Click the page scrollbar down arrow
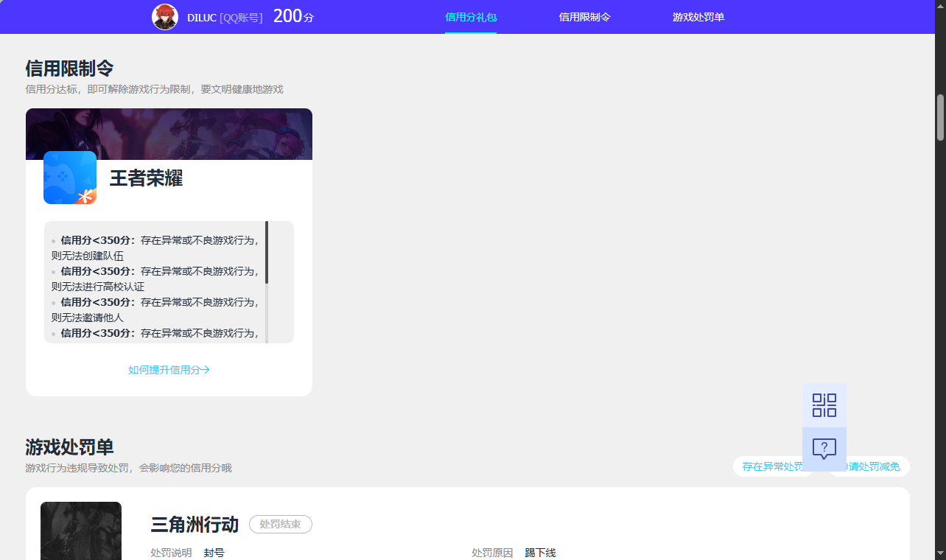Viewport: 946px width, 560px height. point(940,553)
